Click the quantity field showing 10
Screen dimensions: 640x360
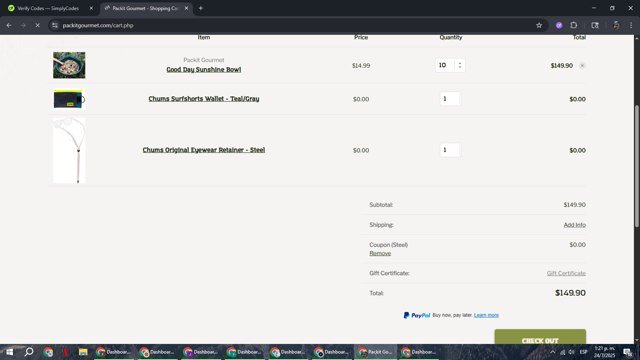(x=445, y=65)
